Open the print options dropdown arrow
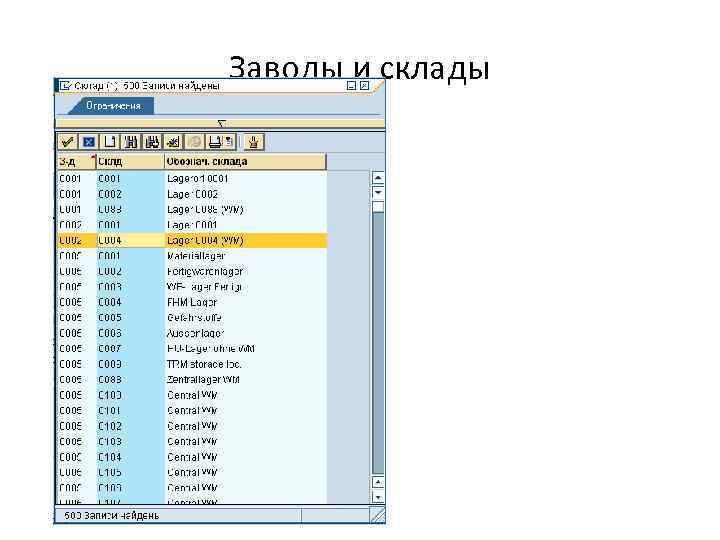 pyautogui.click(x=230, y=142)
